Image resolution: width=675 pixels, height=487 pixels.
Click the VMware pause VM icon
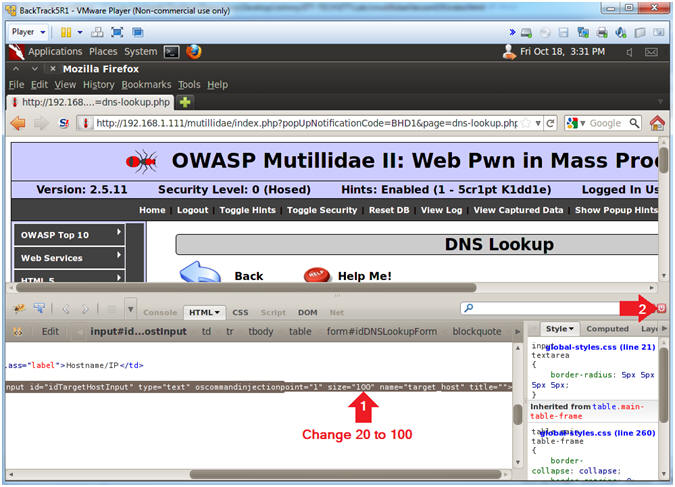[66, 32]
